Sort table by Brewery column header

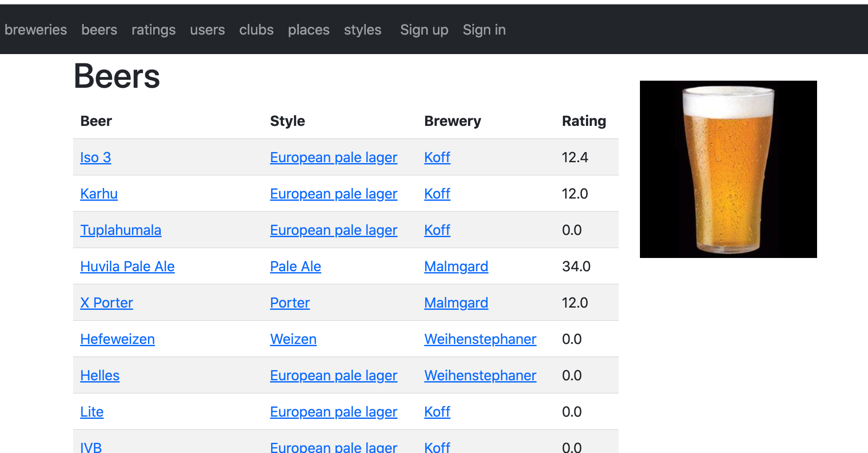coord(453,121)
